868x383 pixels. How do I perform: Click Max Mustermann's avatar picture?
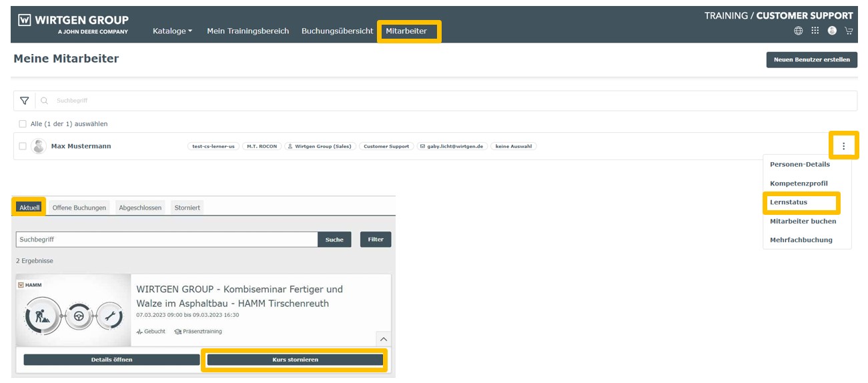[x=39, y=146]
